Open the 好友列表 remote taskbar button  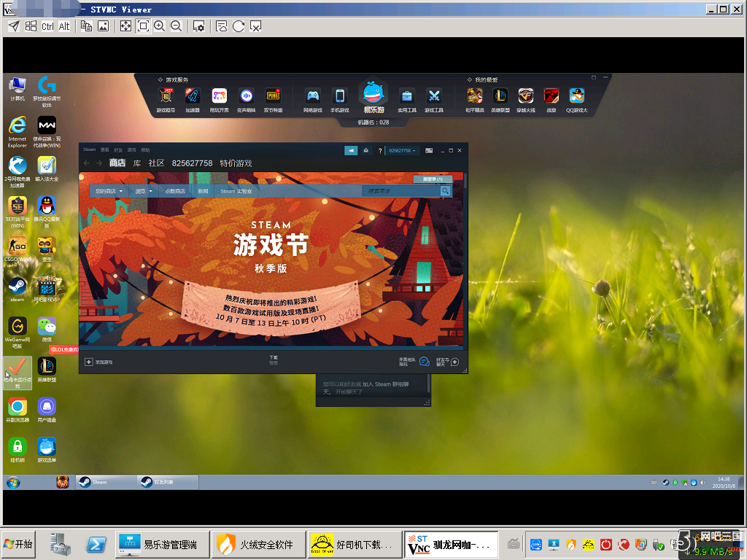tap(168, 482)
